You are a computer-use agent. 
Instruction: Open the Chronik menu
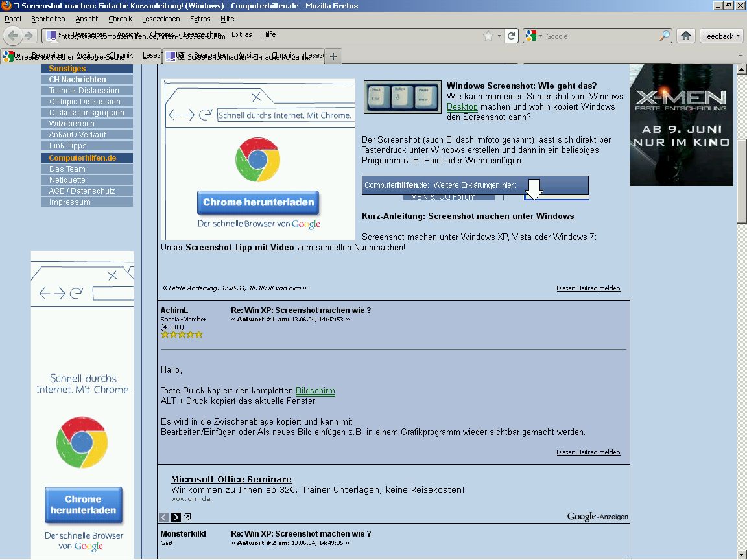pyautogui.click(x=120, y=19)
